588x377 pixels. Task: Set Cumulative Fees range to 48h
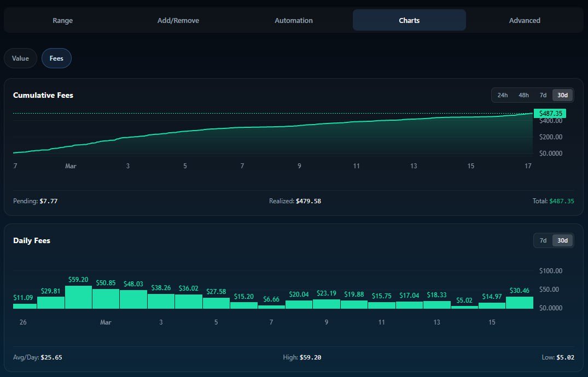(523, 95)
